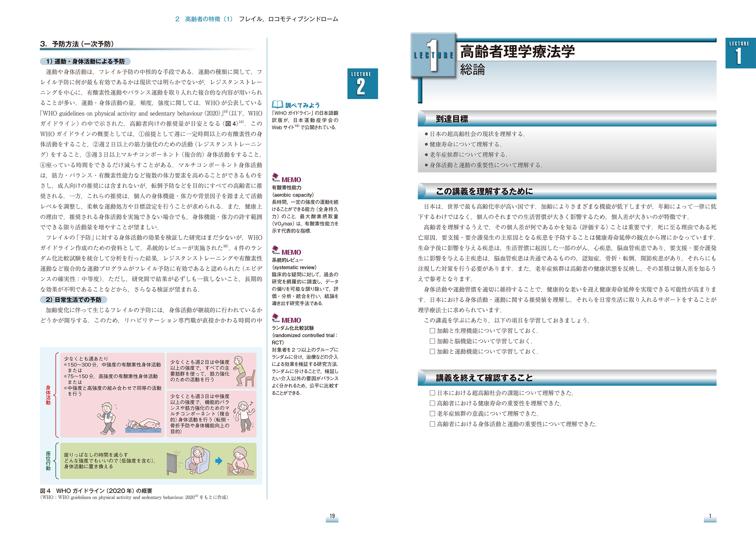The width and height of the screenshot is (756, 535).
Task: Click the MEMO icon above ランダム化比較試験
Action: (x=275, y=318)
